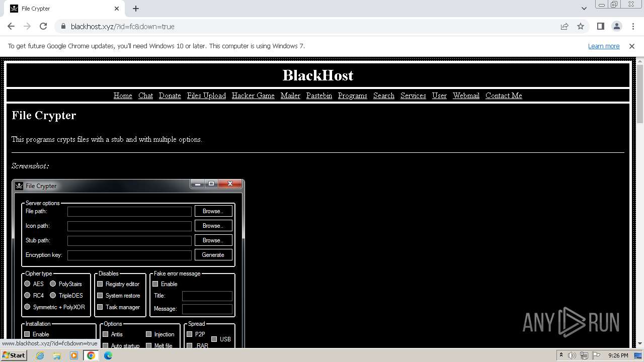This screenshot has height=362, width=644.
Task: Open the Chrome three-dot menu
Action: click(x=632, y=26)
